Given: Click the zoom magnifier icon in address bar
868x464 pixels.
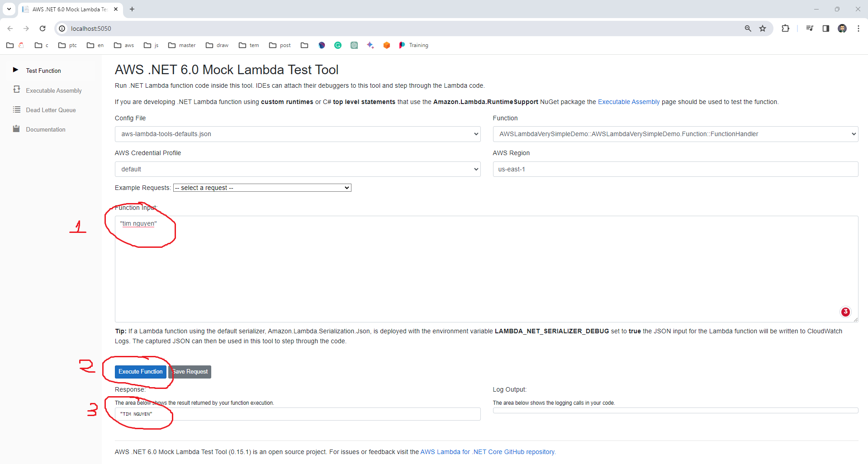Looking at the screenshot, I should (748, 28).
